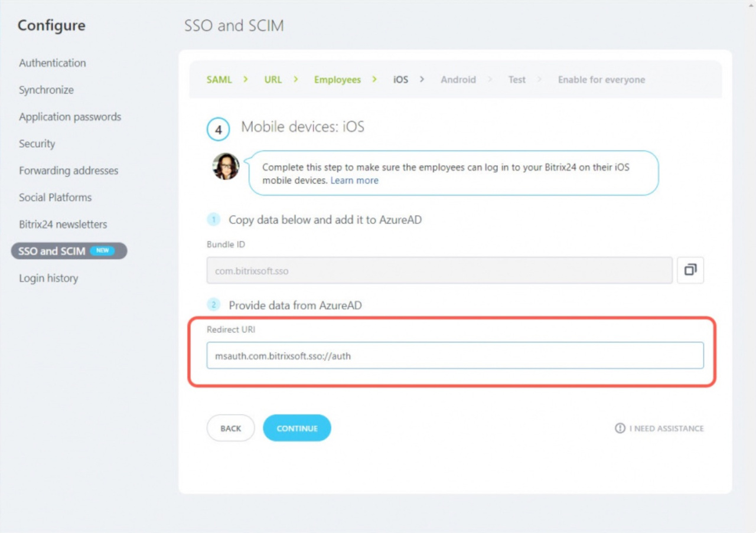756x533 pixels.
Task: Select the Android step
Action: tap(458, 80)
